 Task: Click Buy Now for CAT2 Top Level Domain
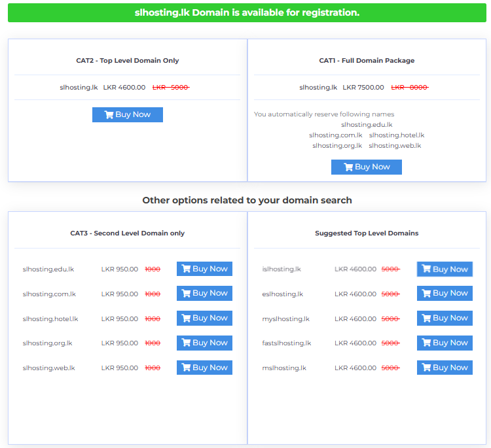128,114
